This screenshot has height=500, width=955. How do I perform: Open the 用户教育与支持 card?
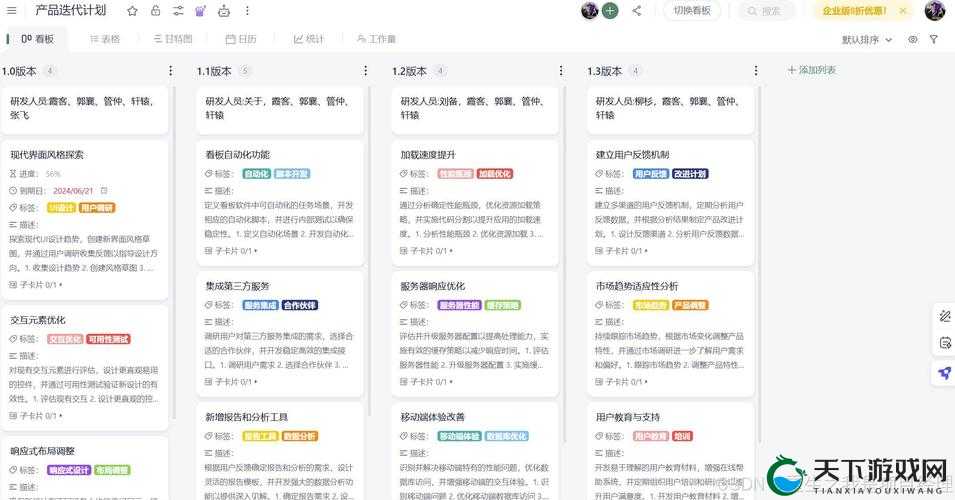(671, 452)
